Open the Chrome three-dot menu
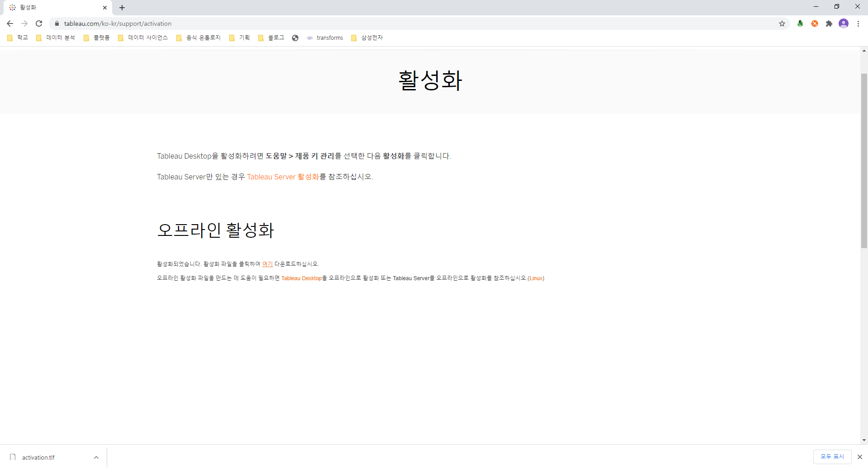This screenshot has width=868, height=470. [858, 23]
